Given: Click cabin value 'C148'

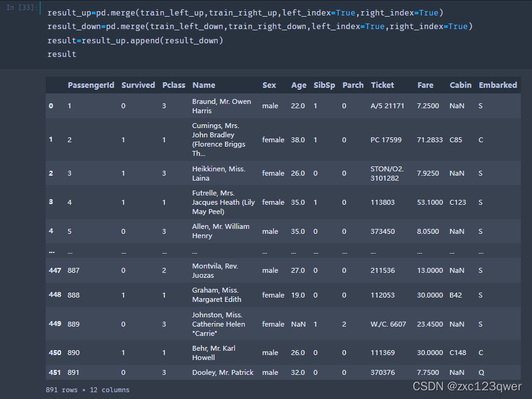Looking at the screenshot, I should [x=458, y=353].
